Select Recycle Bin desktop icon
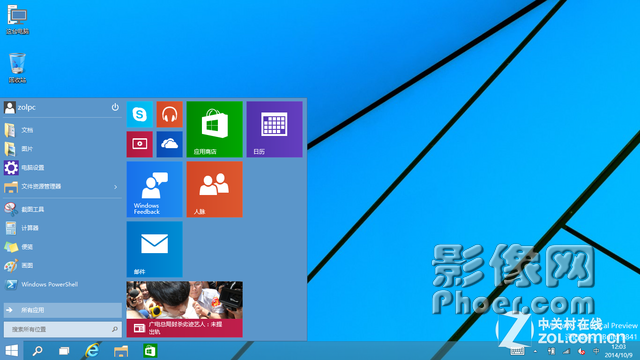This screenshot has width=640, height=360. pyautogui.click(x=18, y=68)
